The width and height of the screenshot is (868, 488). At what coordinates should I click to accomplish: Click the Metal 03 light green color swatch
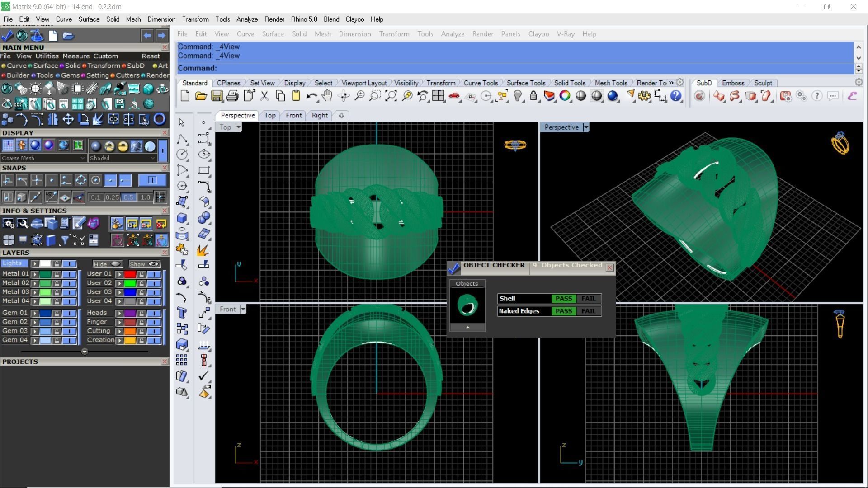[45, 292]
